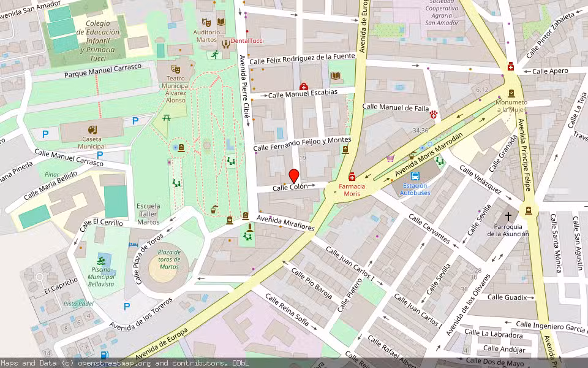Select the Calle Santa Mónica label
Image resolution: width=588 pixels, height=368 pixels.
pyautogui.click(x=556, y=243)
